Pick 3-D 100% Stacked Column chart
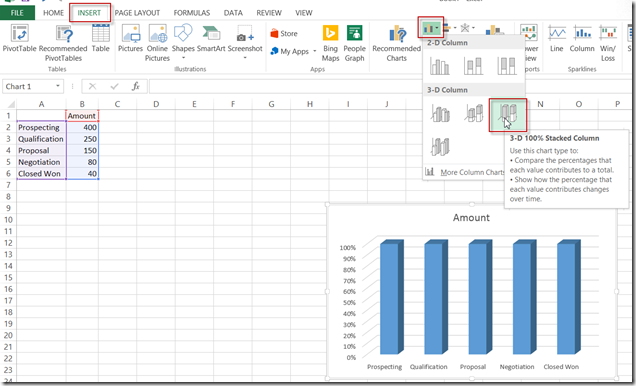This screenshot has width=636, height=386. 507,115
